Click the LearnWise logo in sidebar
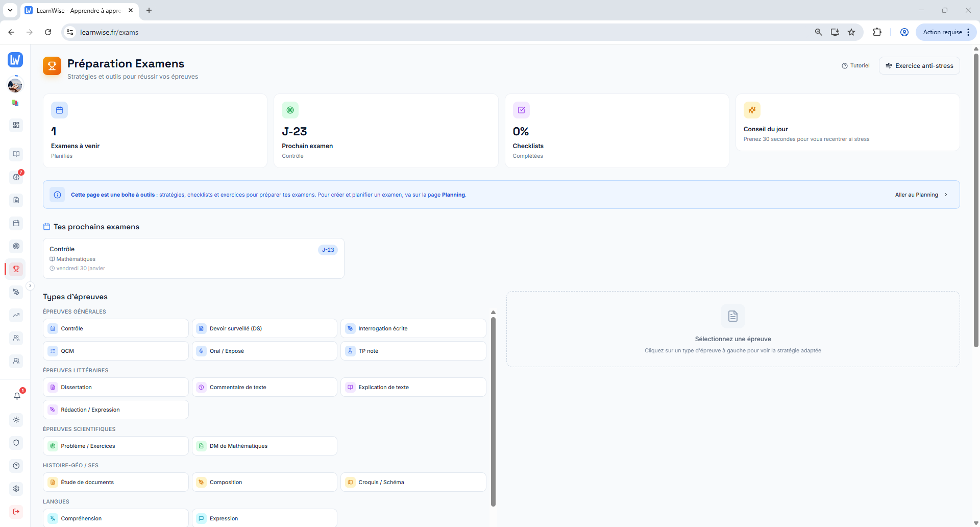Screen dimensions: 980x527 click(15, 60)
